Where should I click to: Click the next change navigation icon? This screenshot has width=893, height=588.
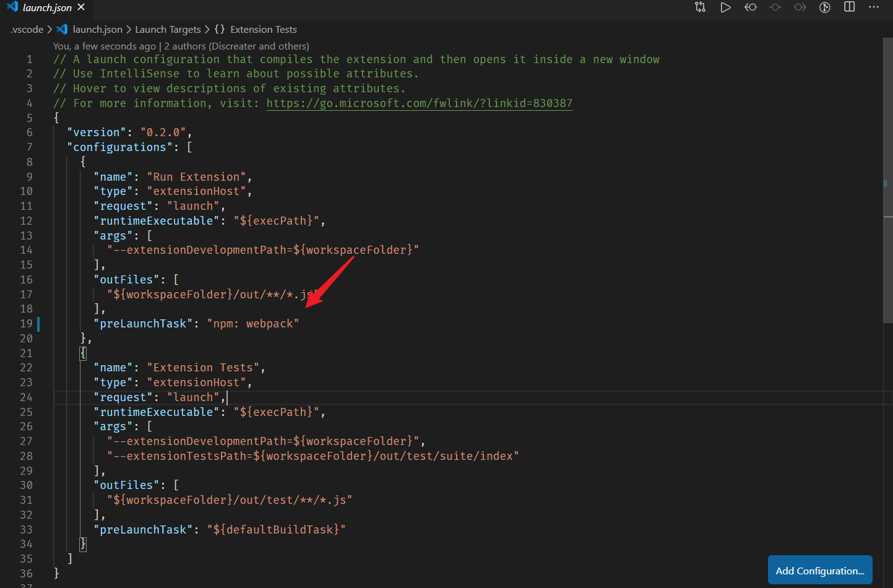click(800, 7)
